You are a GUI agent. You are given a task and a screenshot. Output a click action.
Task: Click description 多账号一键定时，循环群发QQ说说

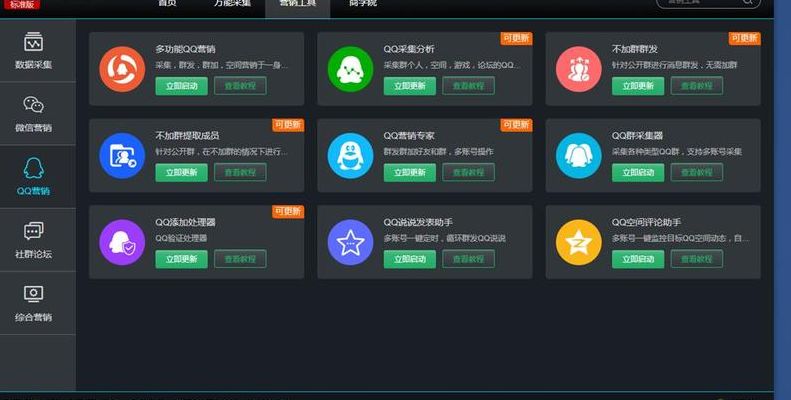444,238
